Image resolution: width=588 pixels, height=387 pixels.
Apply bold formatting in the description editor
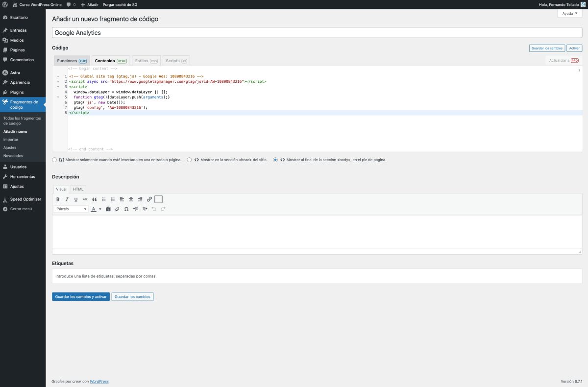click(x=58, y=199)
